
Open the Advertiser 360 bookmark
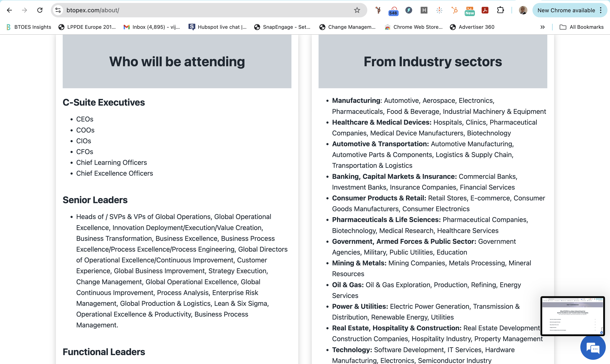coord(472,27)
